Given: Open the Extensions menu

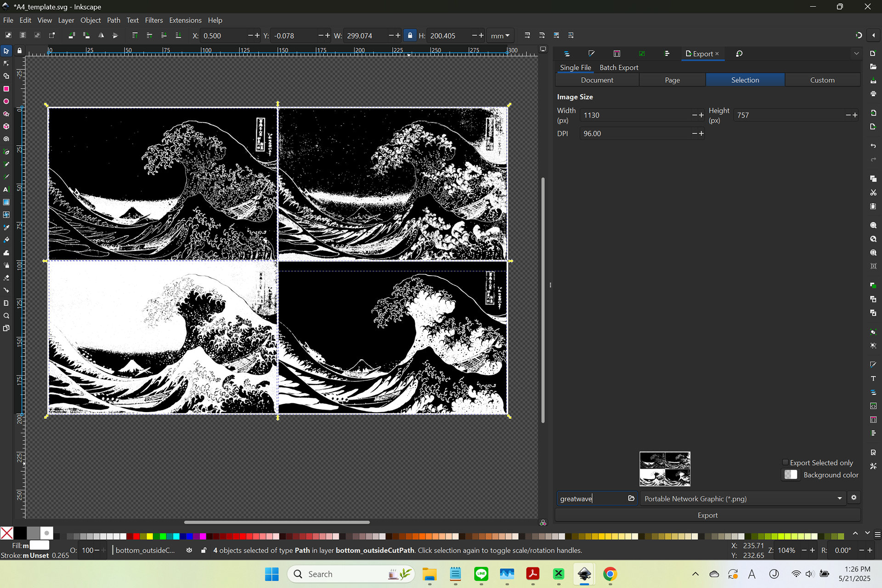Looking at the screenshot, I should tap(185, 20).
